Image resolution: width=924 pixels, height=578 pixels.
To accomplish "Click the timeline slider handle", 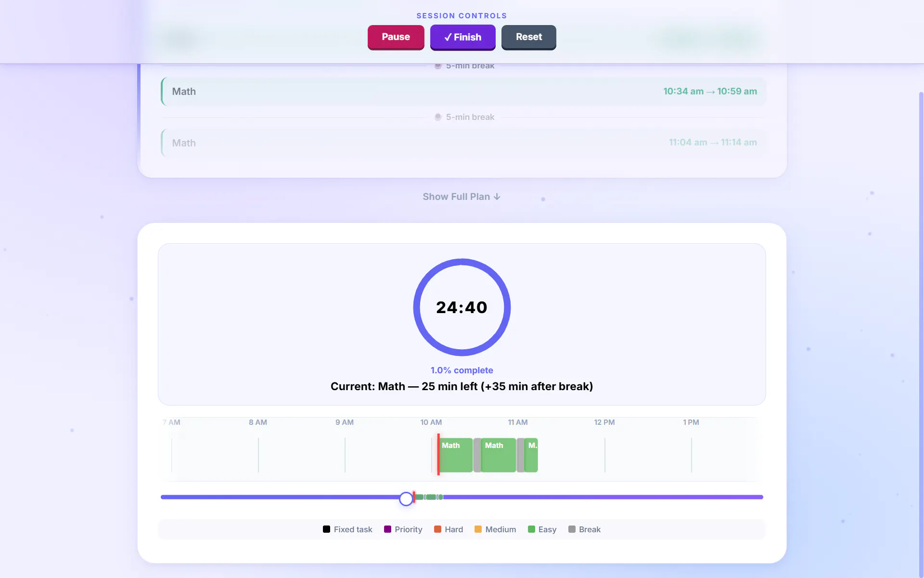I will point(406,499).
